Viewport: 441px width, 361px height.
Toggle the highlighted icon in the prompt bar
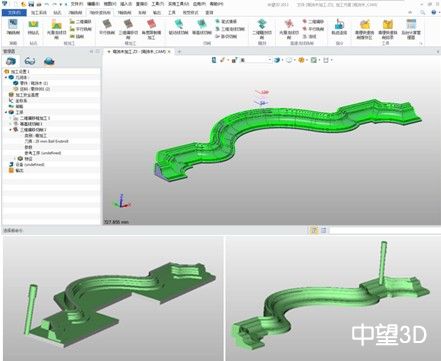(314, 230)
